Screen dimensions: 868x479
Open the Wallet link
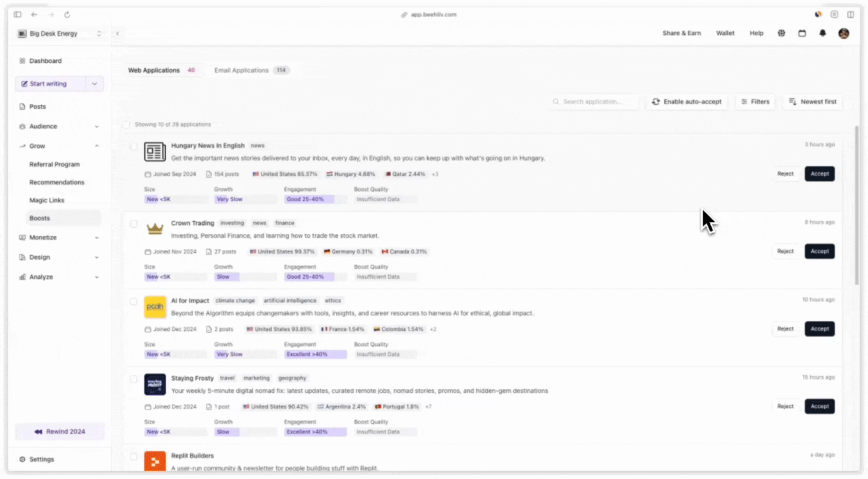pos(726,33)
